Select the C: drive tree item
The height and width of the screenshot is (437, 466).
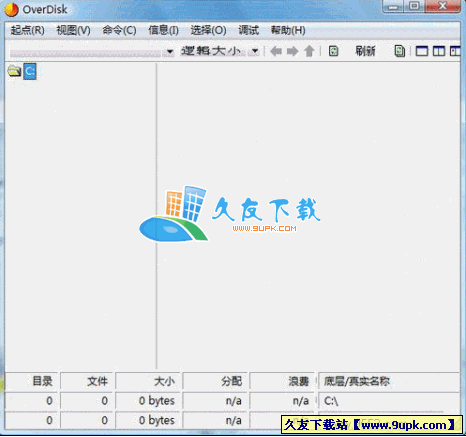pyautogui.click(x=30, y=71)
